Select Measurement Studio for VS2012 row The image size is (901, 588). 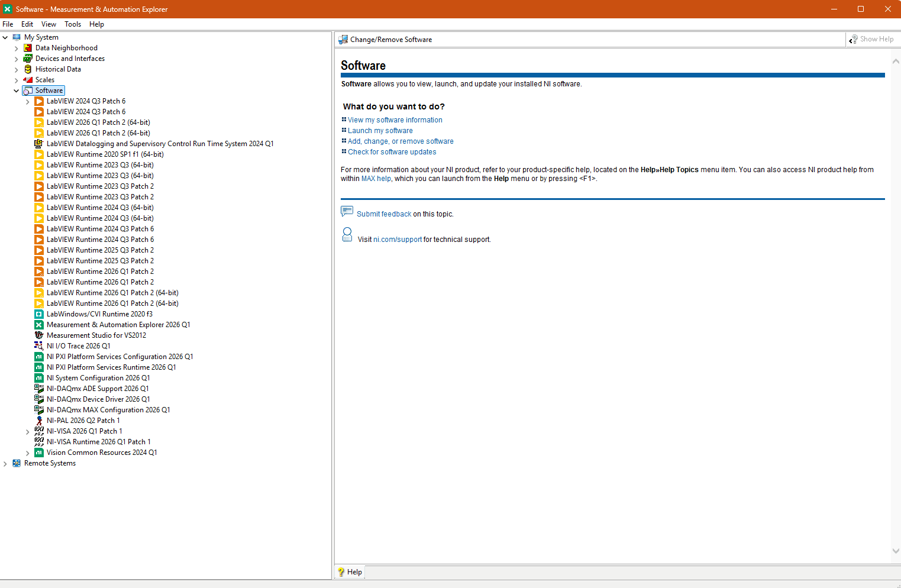point(96,335)
